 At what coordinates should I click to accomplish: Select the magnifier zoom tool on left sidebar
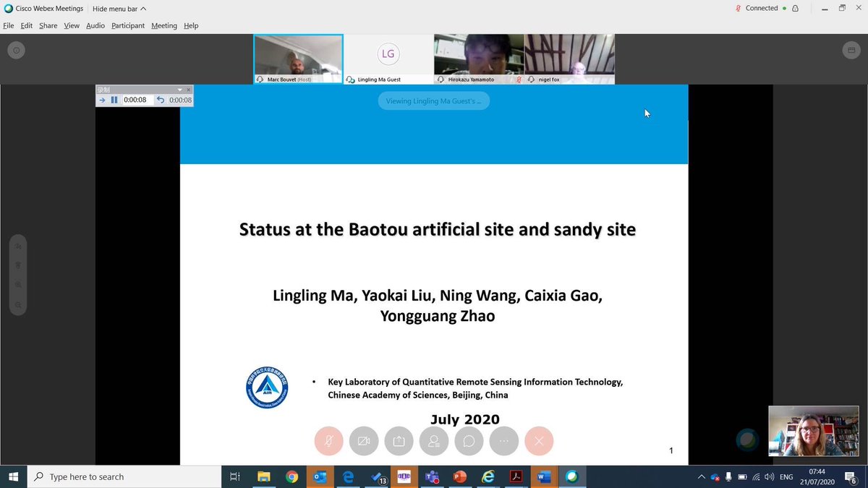(x=17, y=304)
